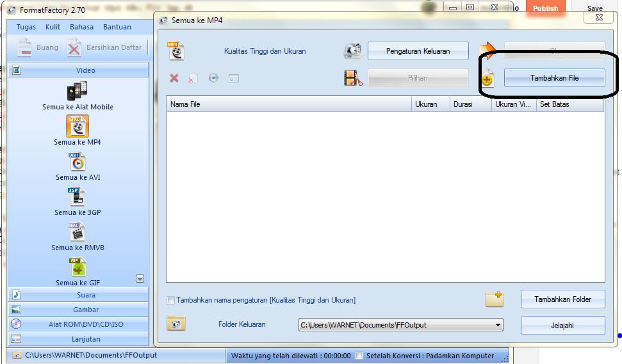Select the Semua ke Alat Mobile icon

pyautogui.click(x=77, y=91)
